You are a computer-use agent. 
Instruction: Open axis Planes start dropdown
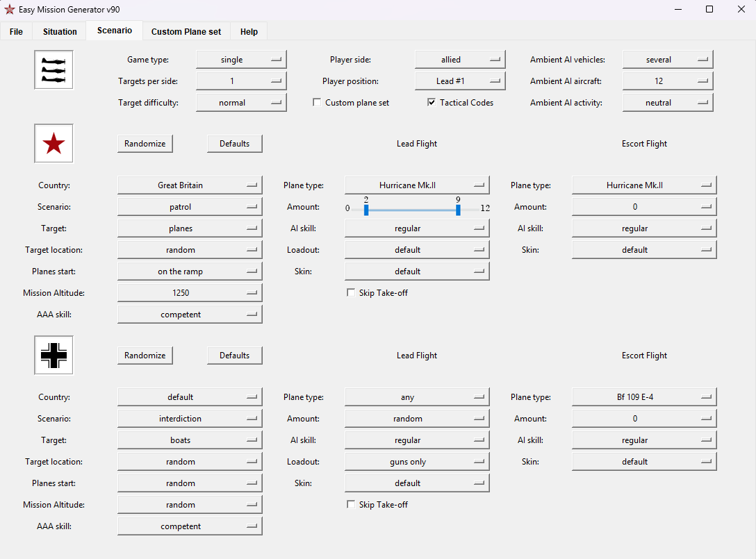click(x=190, y=483)
